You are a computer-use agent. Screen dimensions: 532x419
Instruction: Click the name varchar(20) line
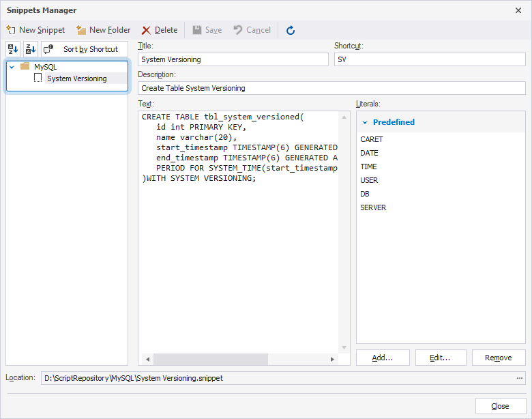point(196,137)
